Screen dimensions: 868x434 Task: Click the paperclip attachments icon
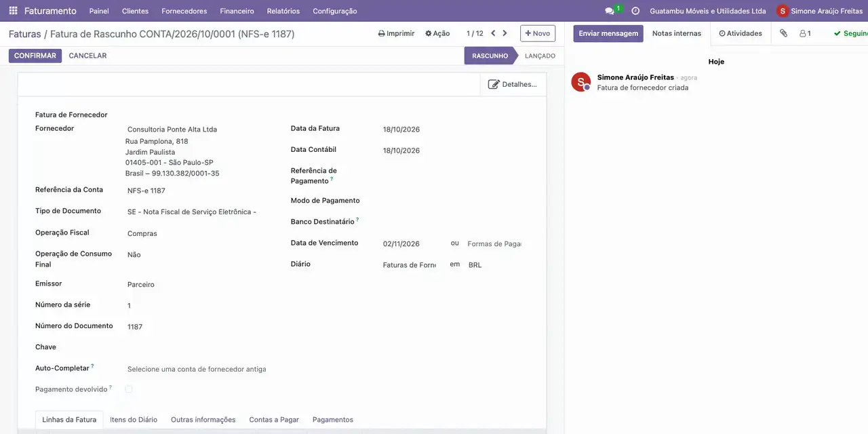(x=783, y=33)
